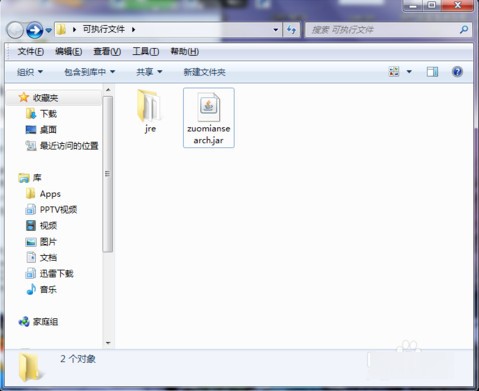Open the 共享 dropdown
The height and width of the screenshot is (391, 479).
click(149, 72)
